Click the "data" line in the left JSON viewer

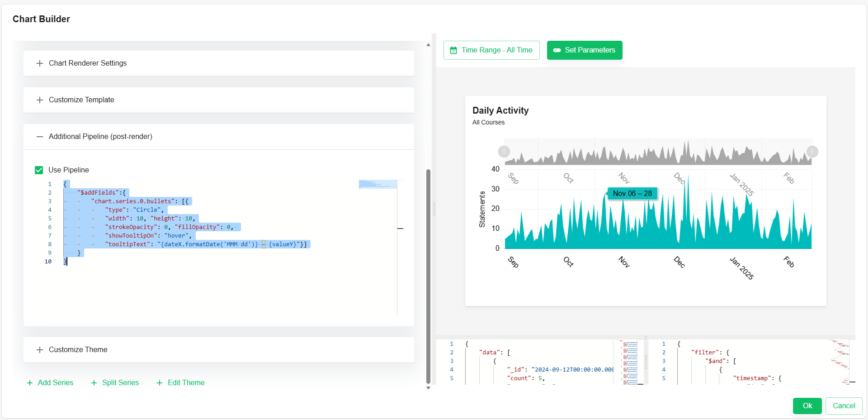click(495, 353)
